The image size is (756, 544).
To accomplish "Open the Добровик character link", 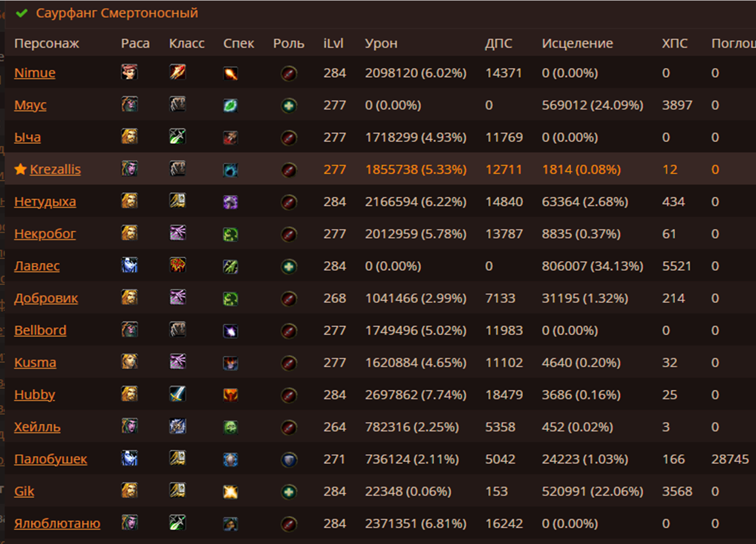I will point(46,298).
